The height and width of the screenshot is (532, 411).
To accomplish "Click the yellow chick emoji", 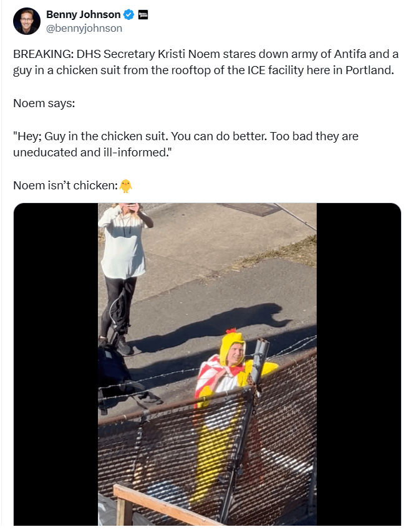I will 126,186.
